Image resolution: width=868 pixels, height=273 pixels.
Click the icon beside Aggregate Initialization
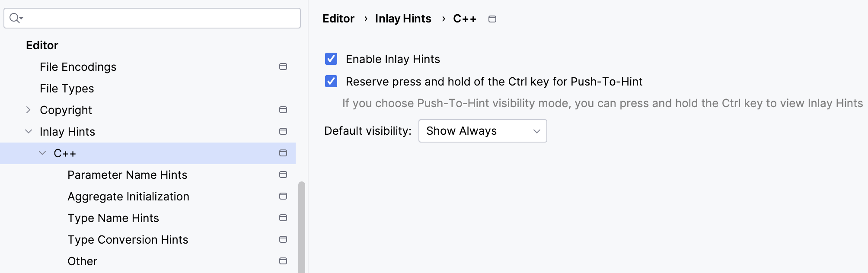pos(283,196)
